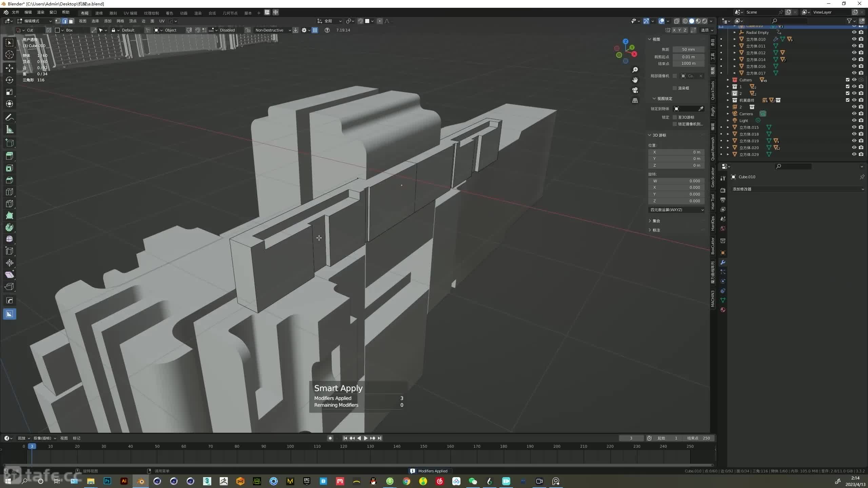Click the timeline horizontal scrollbar
Image resolution: width=868 pixels, height=488 pixels.
358,465
